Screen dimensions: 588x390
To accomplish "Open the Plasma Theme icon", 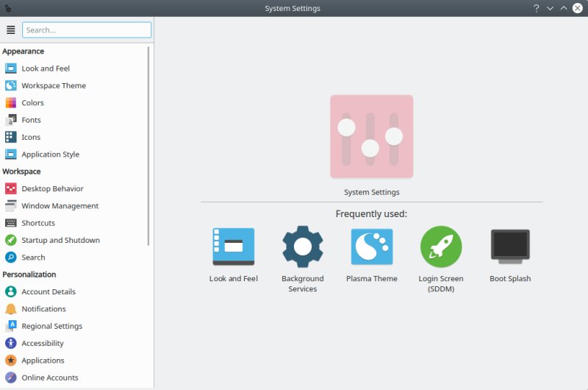I will 371,247.
